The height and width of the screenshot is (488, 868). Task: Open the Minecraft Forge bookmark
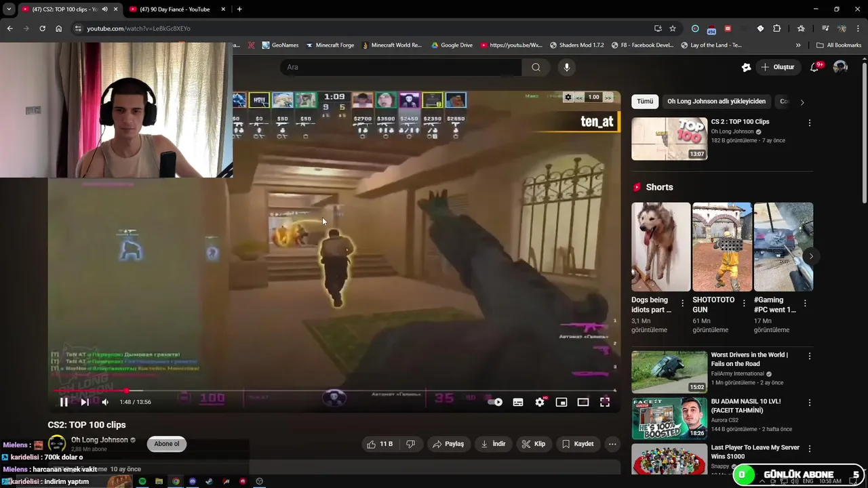330,45
